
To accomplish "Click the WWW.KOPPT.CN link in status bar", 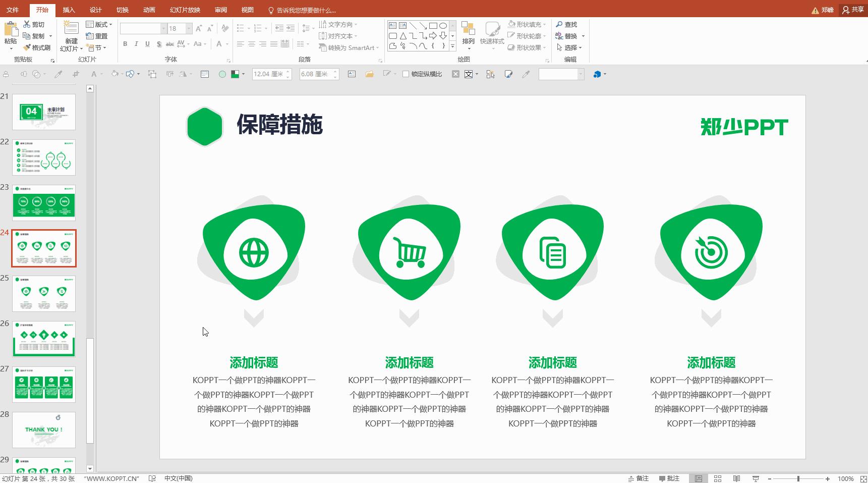I will click(x=112, y=478).
